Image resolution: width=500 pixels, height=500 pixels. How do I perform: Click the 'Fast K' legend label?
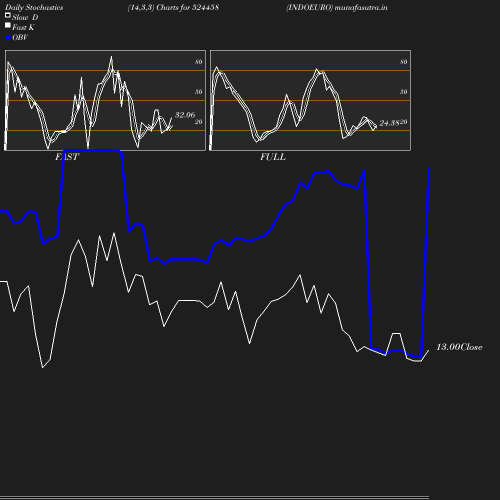[x=23, y=27]
